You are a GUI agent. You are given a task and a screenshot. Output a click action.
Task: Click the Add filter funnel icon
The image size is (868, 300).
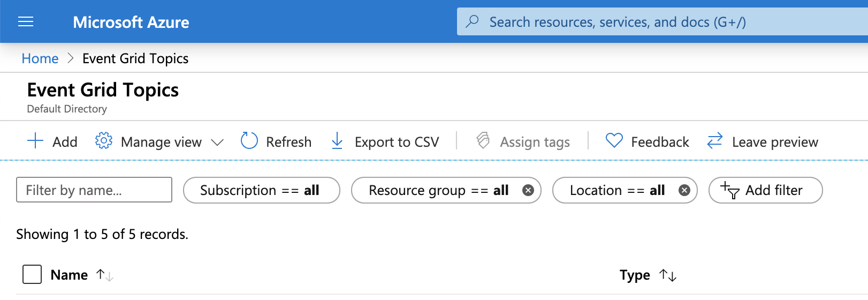coord(730,190)
